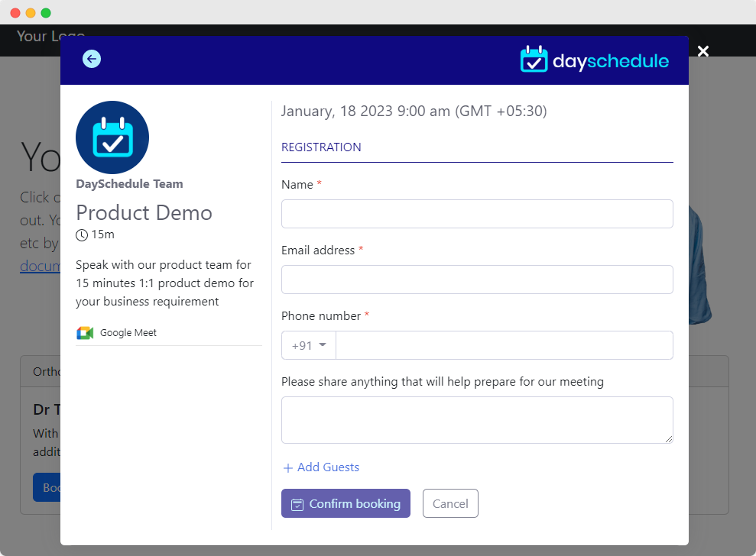Focus the Email address input field
Viewport: 756px width, 556px height.
click(477, 280)
